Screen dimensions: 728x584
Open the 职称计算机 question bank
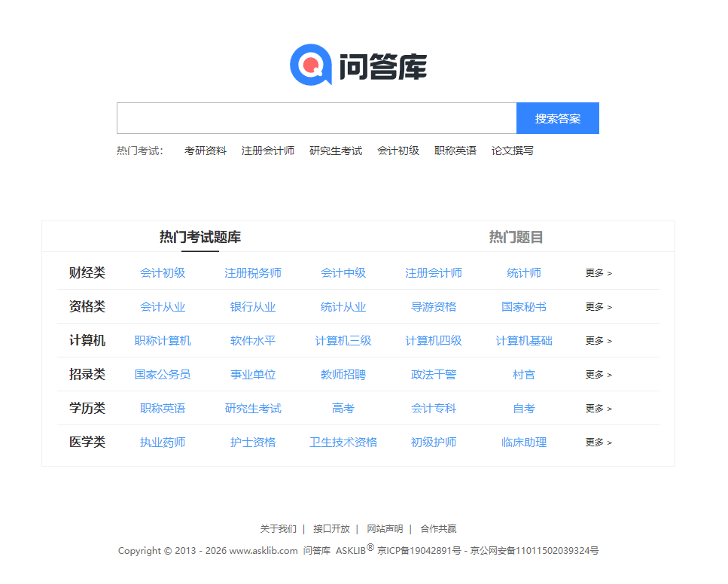pos(163,341)
